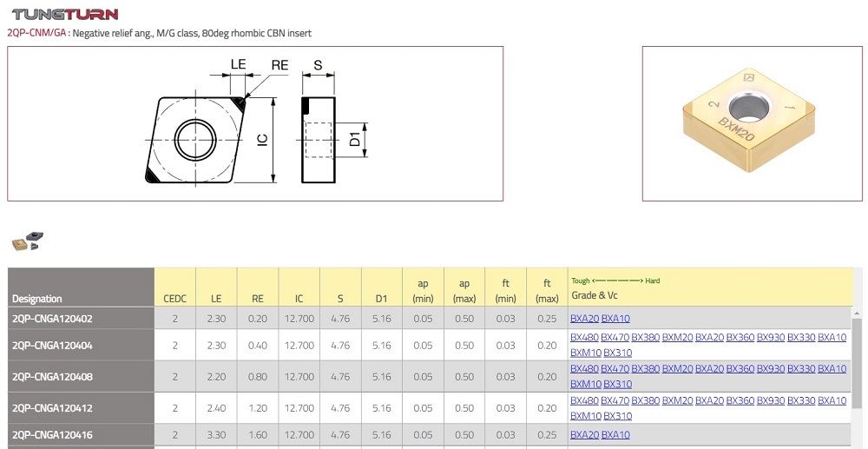Open BXA20 link in 2QP-CNGA120408 row
This screenshot has width=868, height=449.
click(x=710, y=368)
